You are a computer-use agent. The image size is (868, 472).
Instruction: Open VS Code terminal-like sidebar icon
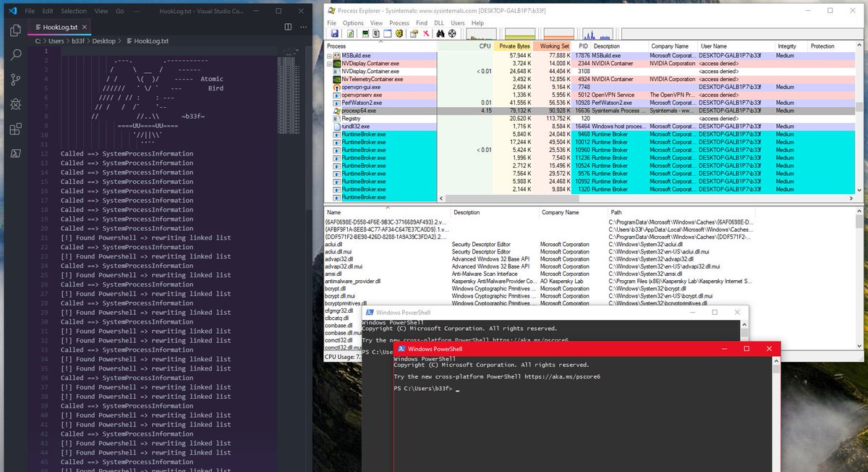[x=16, y=154]
